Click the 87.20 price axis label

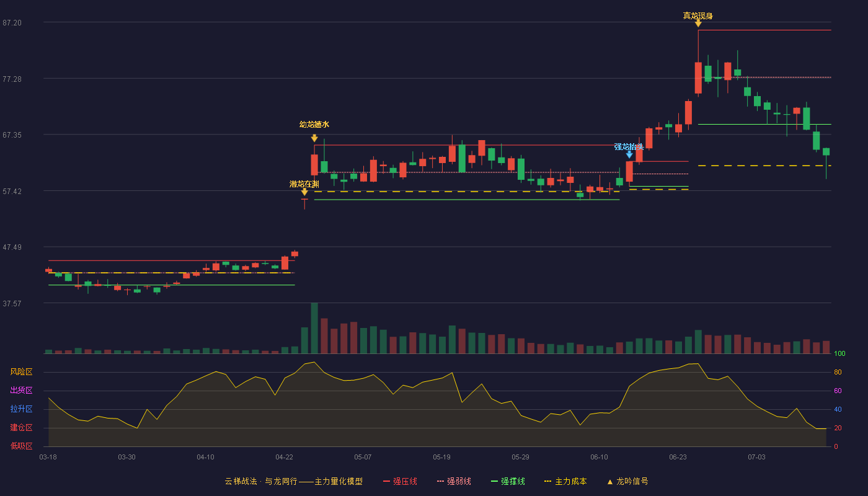(12, 23)
